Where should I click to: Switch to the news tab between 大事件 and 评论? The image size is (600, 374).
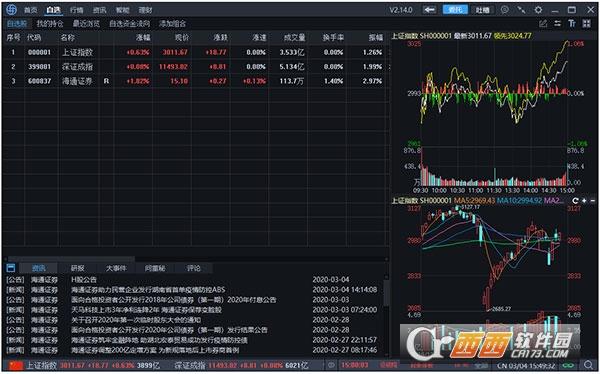pos(155,268)
